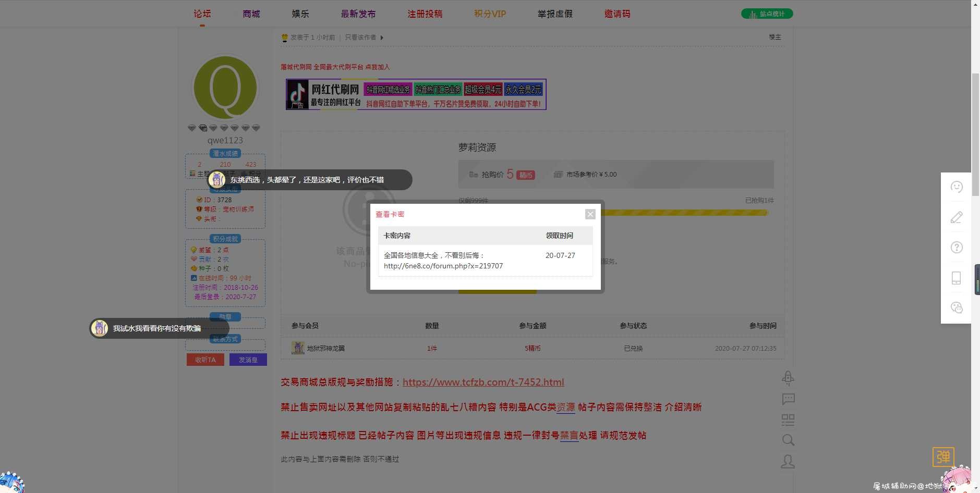The width and height of the screenshot is (980, 493).
Task: Click the 灌水成绩 section header
Action: 225,153
